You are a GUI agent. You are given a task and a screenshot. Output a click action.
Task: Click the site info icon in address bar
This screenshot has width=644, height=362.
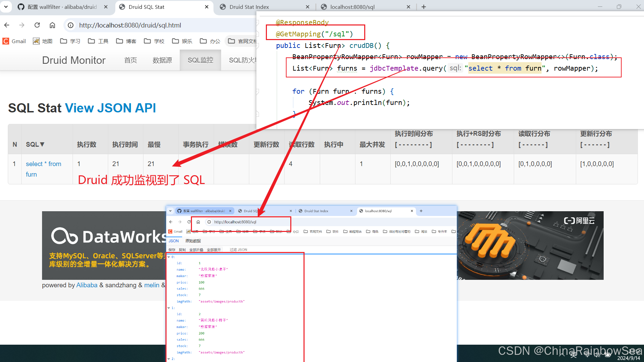click(71, 25)
